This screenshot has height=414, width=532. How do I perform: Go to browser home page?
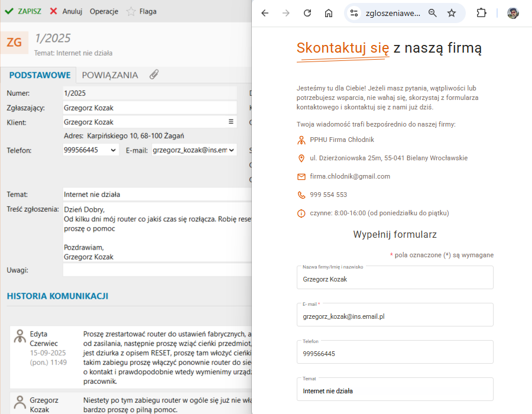coord(329,13)
